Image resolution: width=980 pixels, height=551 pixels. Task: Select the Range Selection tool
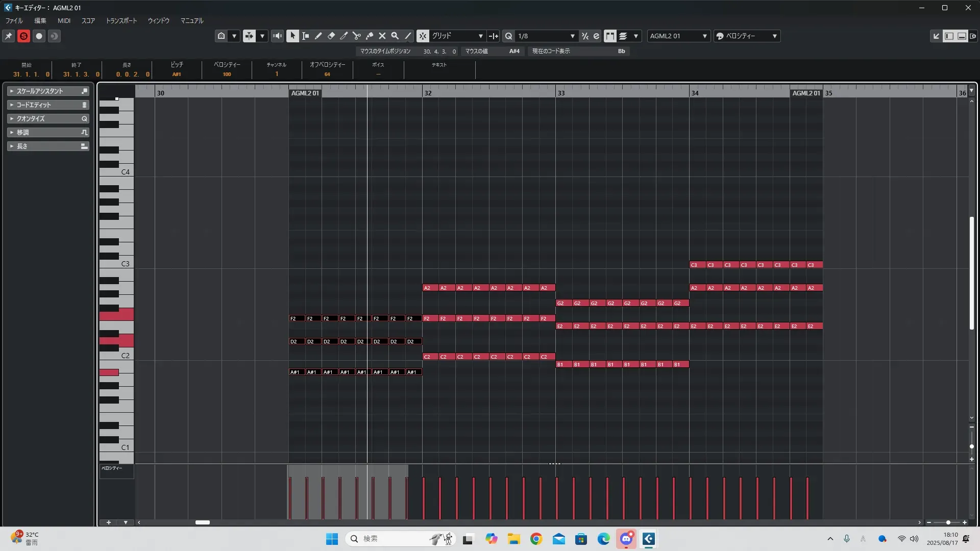(x=305, y=36)
